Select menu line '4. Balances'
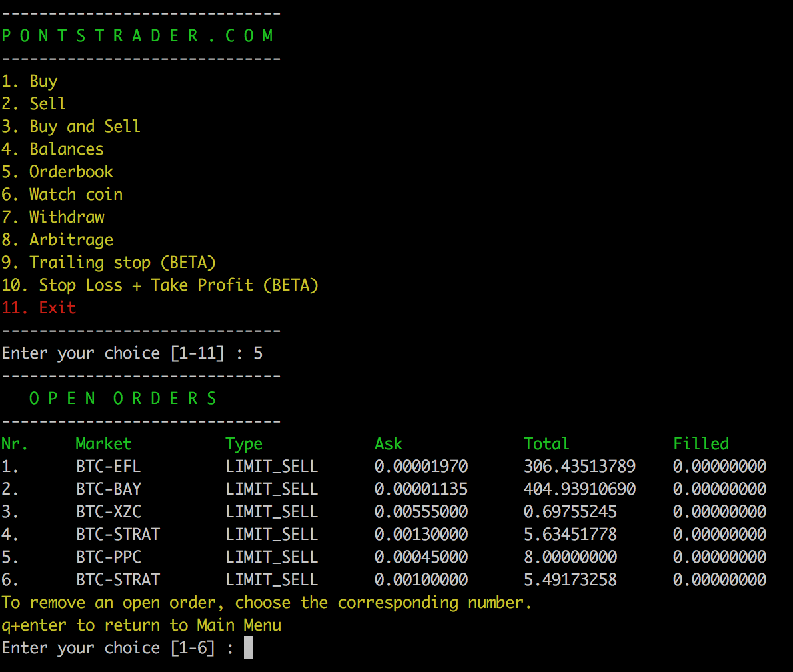 53,149
